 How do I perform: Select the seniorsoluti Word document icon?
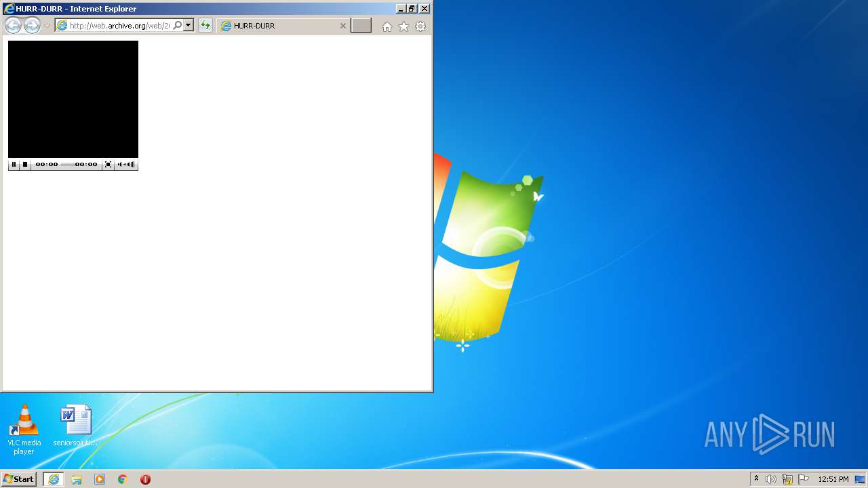pyautogui.click(x=75, y=426)
